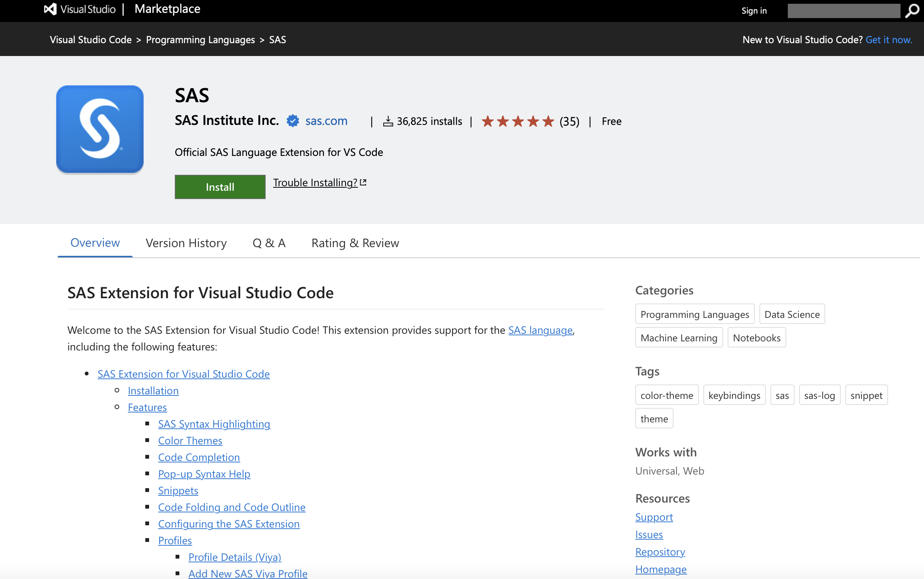Switch to the Version History tab
This screenshot has height=579, width=924.
[186, 243]
